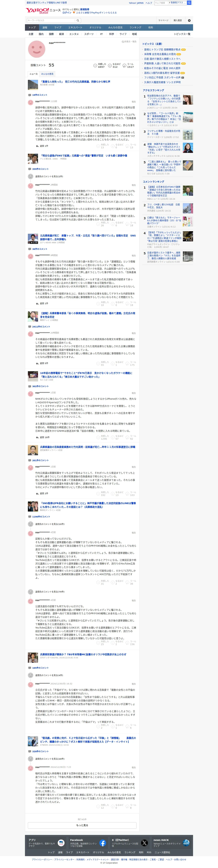Viewport: 218px width, 868px height.
Task: Open thumbnail of the ガラケー 10年前の携帯電話 article
Action: click(x=33, y=376)
